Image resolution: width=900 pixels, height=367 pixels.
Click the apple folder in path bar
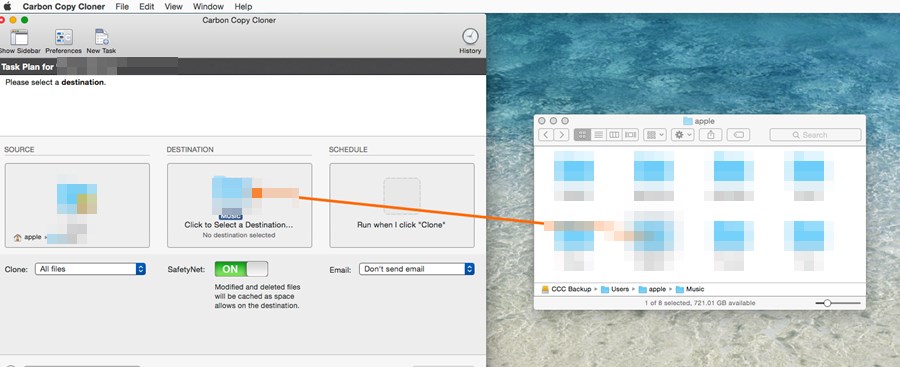click(x=652, y=289)
